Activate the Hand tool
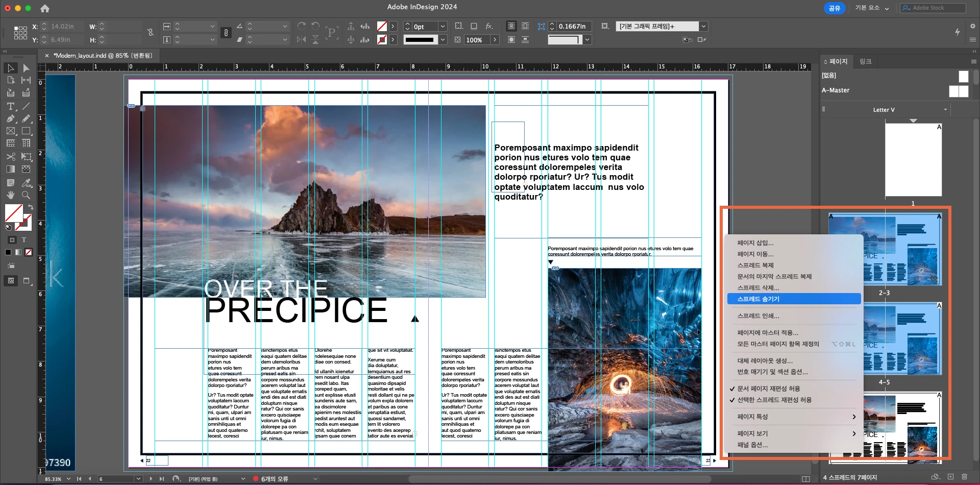980x485 pixels. pos(11,195)
